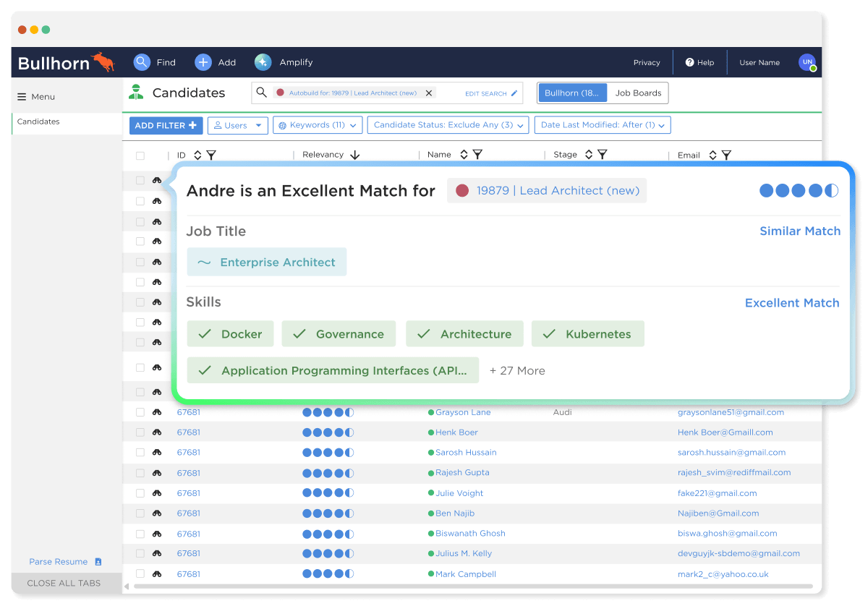Viewport: 868px width, 606px height.
Task: Click the search magnifier in the search box
Action: pyautogui.click(x=262, y=93)
